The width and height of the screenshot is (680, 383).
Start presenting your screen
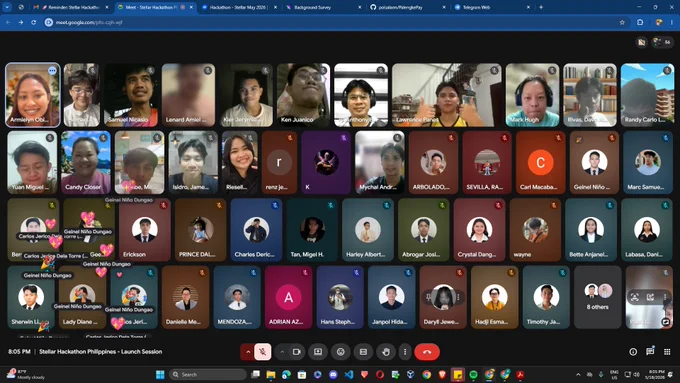(318, 352)
